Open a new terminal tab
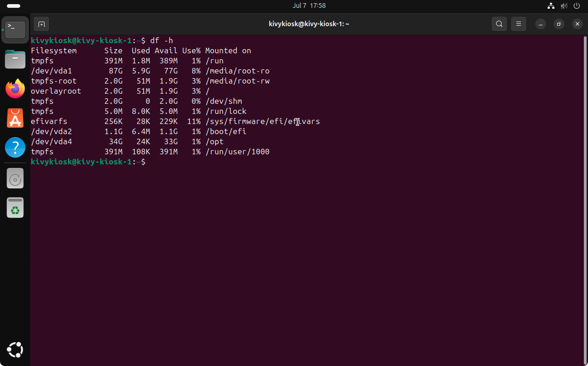This screenshot has width=588, height=366. tap(41, 24)
